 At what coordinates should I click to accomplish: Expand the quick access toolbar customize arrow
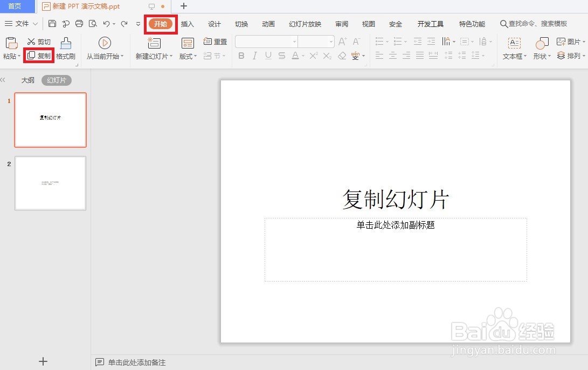(138, 24)
